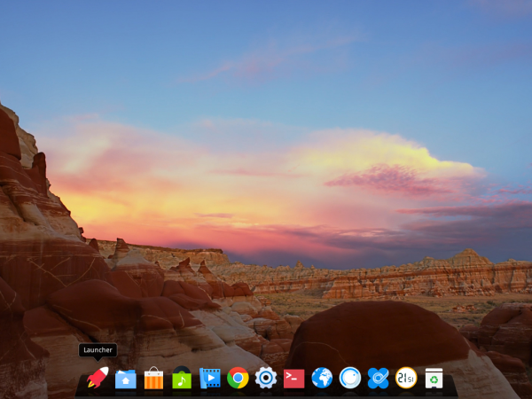
Task: Open the red Terminal icon
Action: tap(293, 379)
